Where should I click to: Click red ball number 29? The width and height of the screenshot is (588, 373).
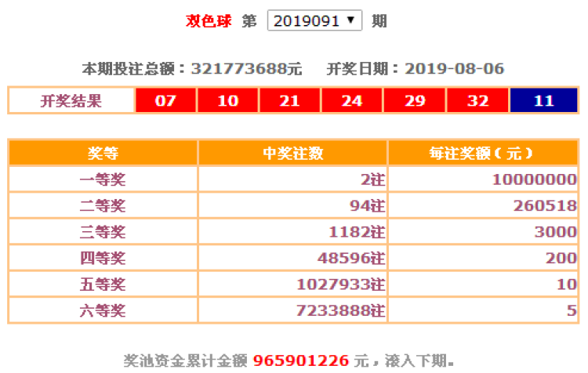pos(414,101)
